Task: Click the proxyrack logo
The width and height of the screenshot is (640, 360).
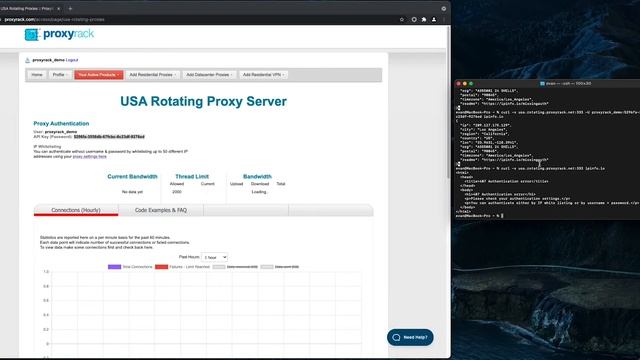Action: (59, 34)
